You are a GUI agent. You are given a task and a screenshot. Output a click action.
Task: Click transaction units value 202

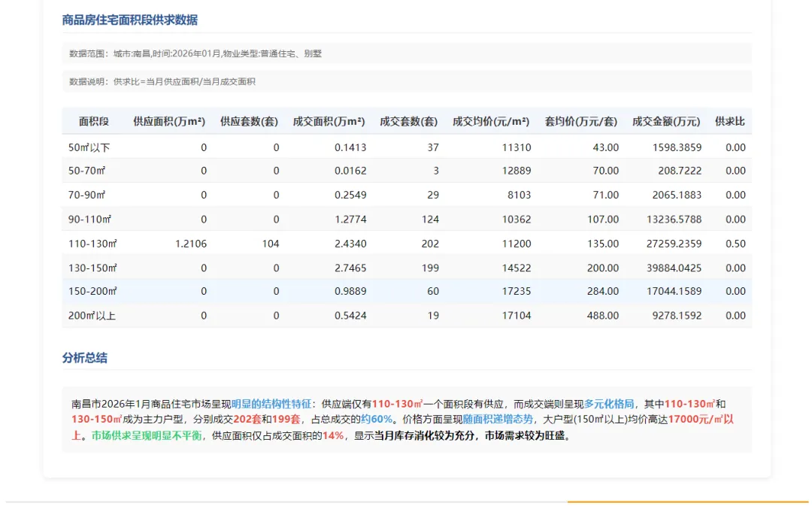pos(430,244)
